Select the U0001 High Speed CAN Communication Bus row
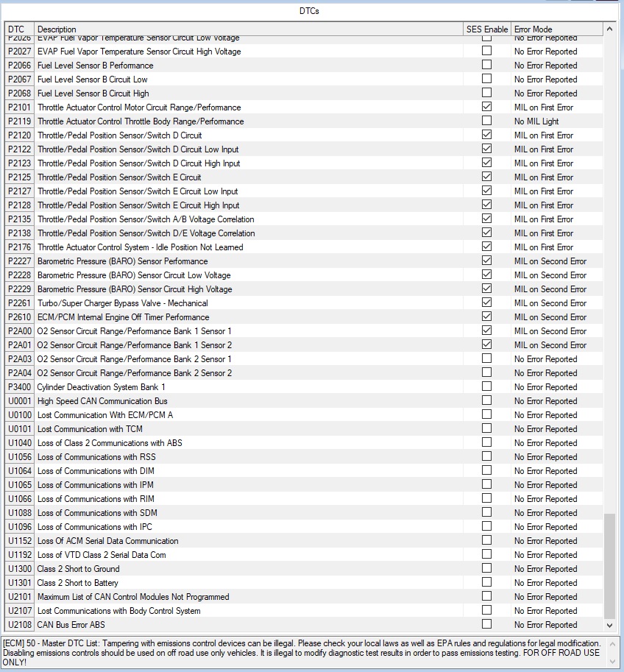This screenshot has width=624, height=672. (x=304, y=401)
